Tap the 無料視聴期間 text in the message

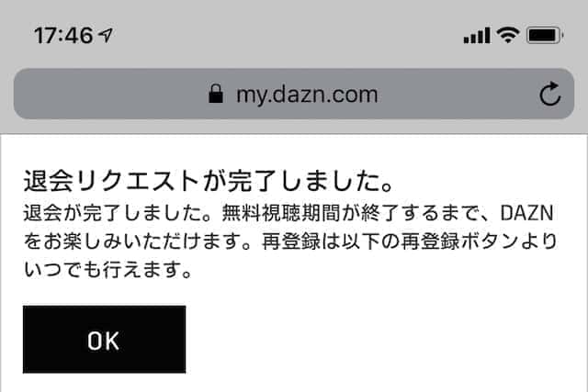tap(280, 213)
